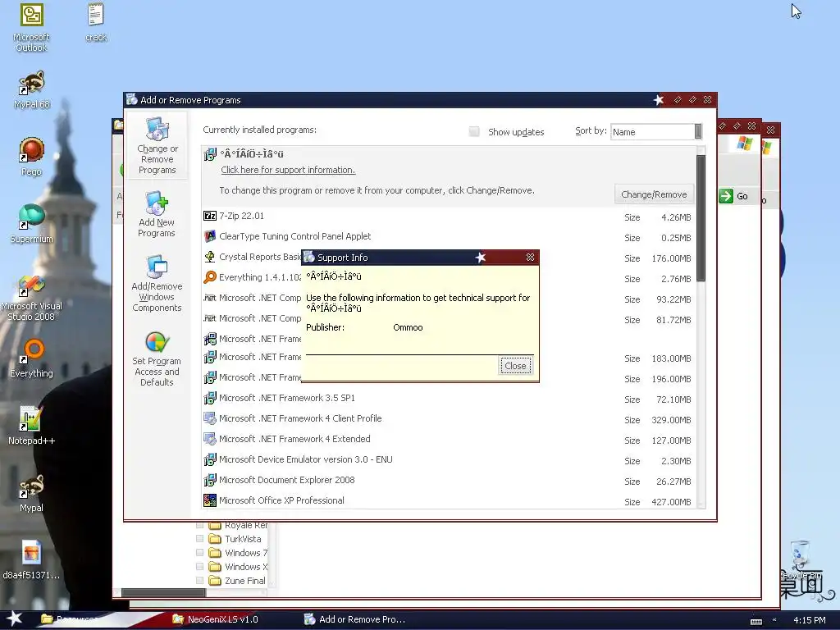The width and height of the screenshot is (840, 630).
Task: Click the star button in Support Info title bar
Action: point(481,258)
